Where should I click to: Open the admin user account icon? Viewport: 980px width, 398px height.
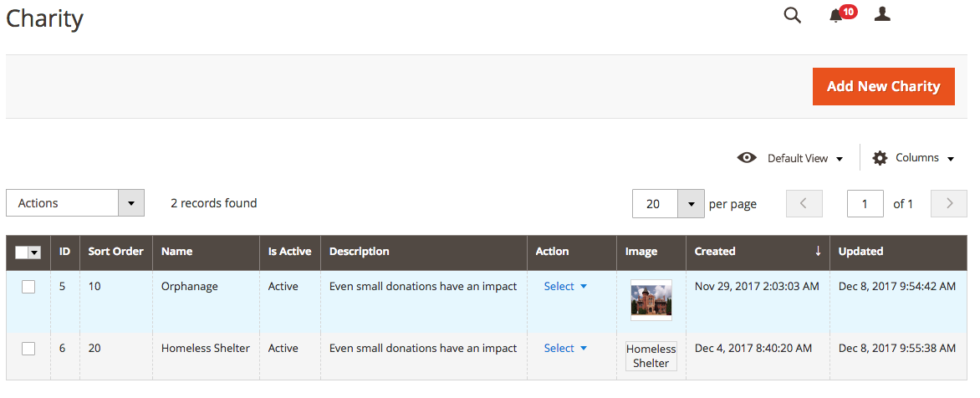[882, 14]
